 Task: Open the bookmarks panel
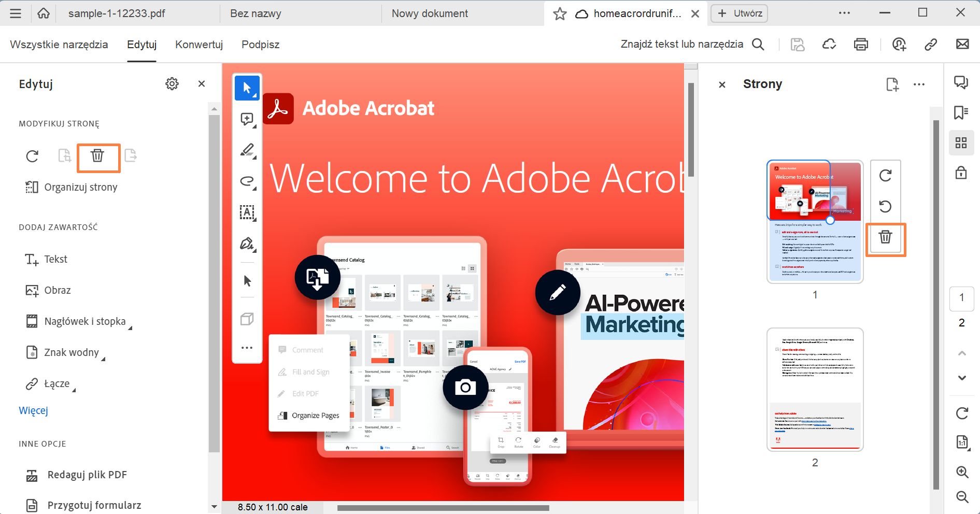(961, 112)
